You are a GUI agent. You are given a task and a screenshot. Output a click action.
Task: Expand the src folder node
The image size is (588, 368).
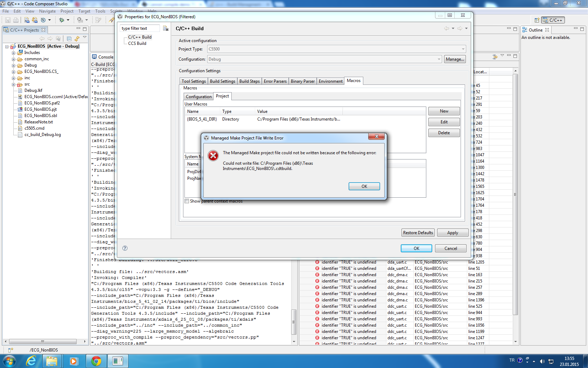(x=13, y=84)
